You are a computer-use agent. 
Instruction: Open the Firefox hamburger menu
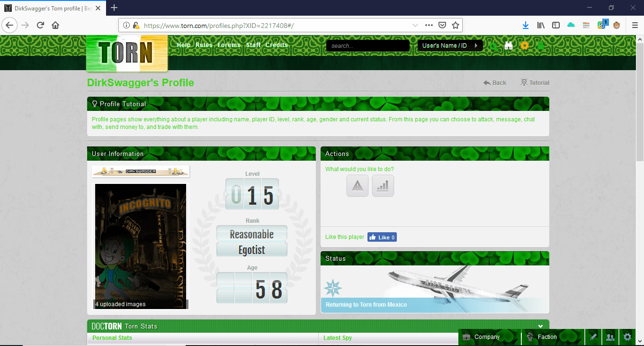[635, 25]
